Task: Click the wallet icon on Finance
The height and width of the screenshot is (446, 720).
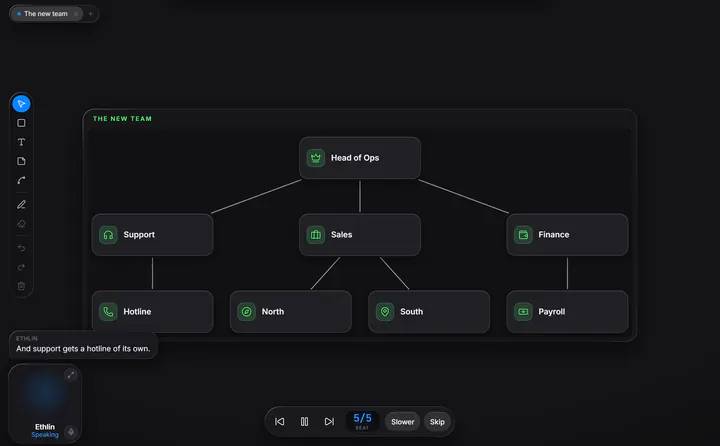Action: click(523, 235)
